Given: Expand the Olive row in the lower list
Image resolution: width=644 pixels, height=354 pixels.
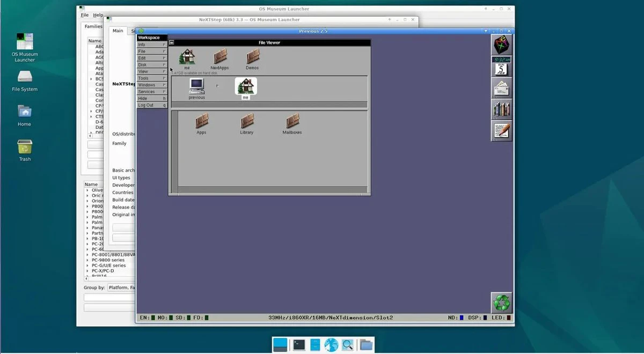Looking at the screenshot, I should click(x=87, y=190).
